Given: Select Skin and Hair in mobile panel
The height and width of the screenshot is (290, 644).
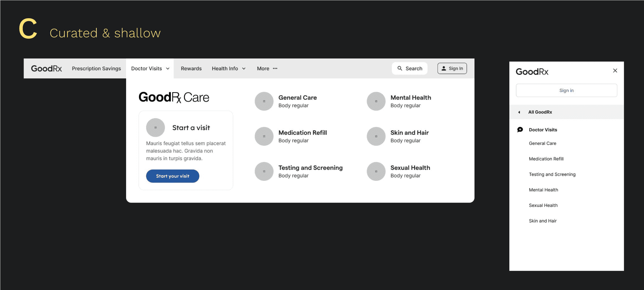Looking at the screenshot, I should pyautogui.click(x=543, y=221).
